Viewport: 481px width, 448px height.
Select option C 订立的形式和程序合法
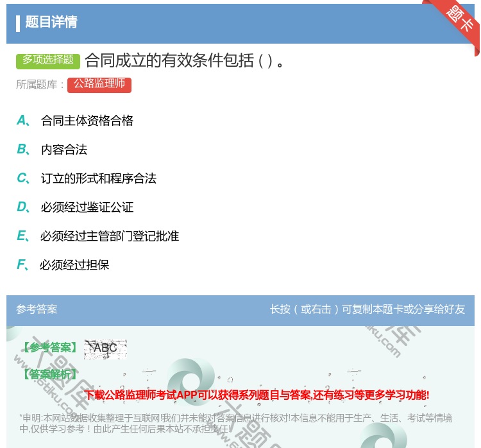87,178
